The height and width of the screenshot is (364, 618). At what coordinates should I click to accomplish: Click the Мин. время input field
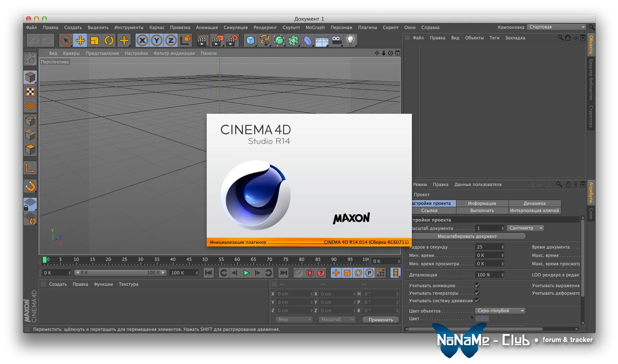pyautogui.click(x=490, y=255)
